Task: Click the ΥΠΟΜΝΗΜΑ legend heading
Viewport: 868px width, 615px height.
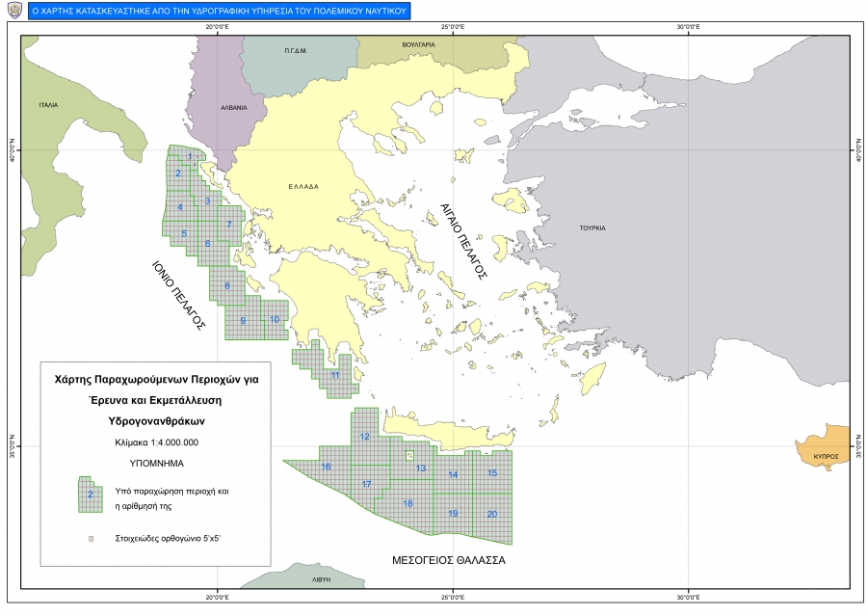Action: click(156, 463)
